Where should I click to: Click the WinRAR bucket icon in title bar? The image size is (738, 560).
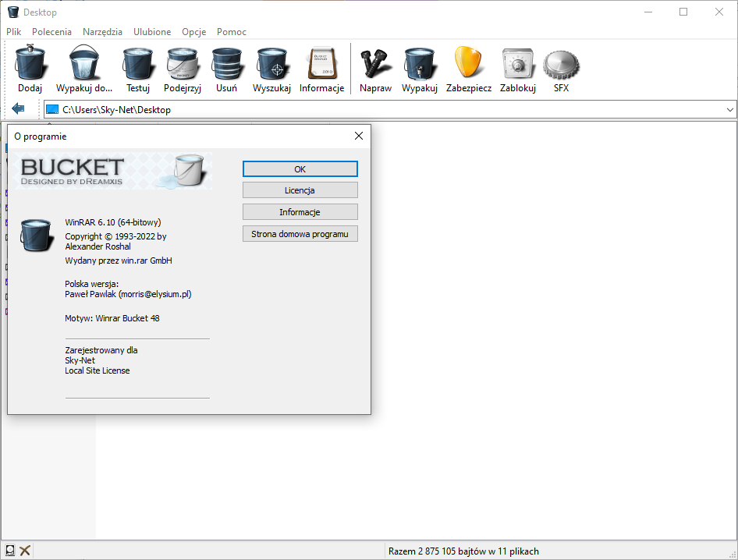[x=13, y=12]
